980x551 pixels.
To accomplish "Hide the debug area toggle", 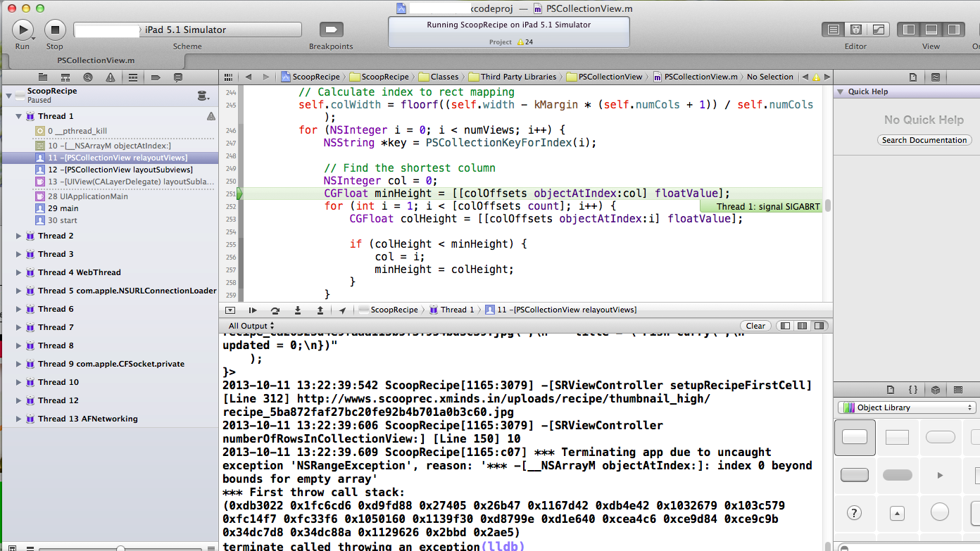I will point(230,310).
